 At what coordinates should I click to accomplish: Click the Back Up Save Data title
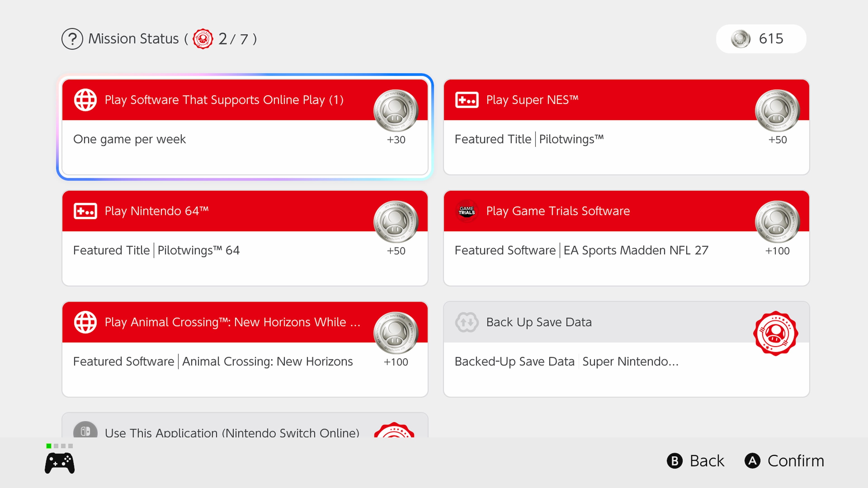point(539,322)
